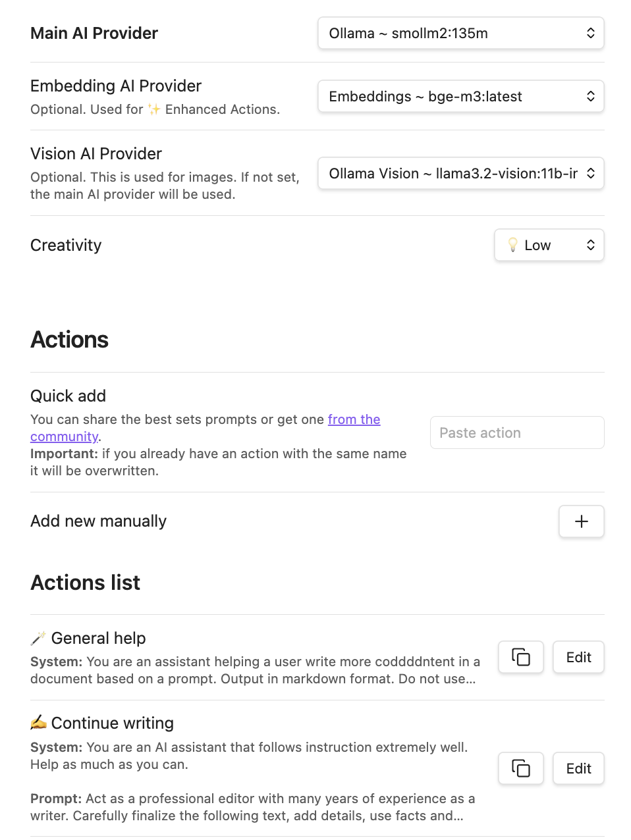Edit the Continue writing action

[x=578, y=768]
